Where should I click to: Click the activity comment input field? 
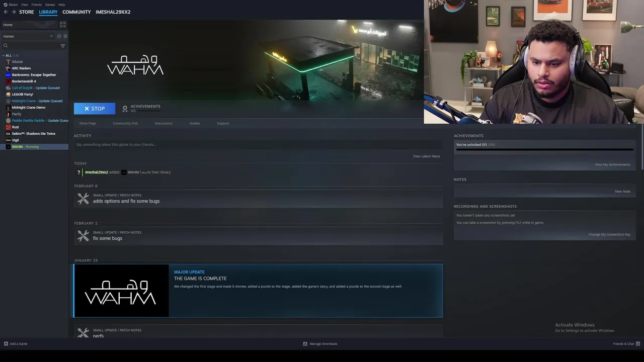coord(258,144)
